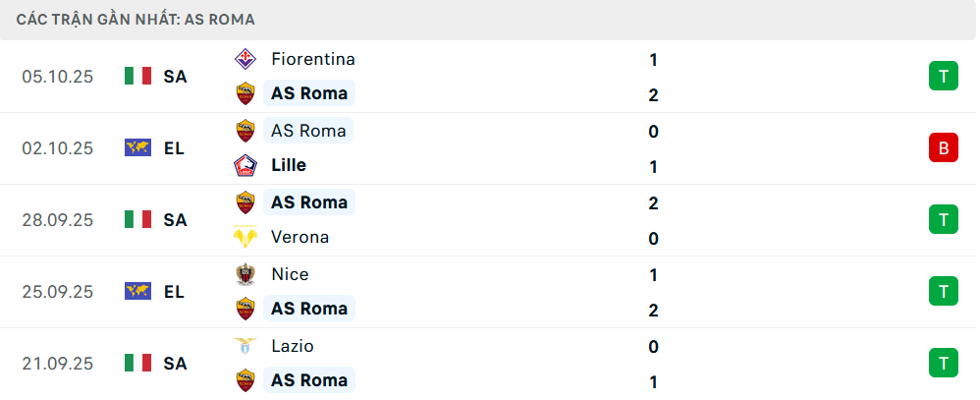Click the SA league label for 05.10.25
The height and width of the screenshot is (400, 980).
click(x=175, y=76)
